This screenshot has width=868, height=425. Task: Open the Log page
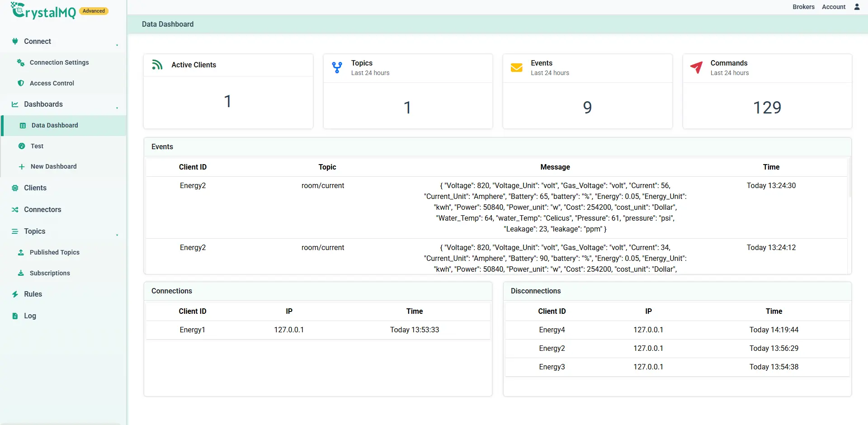tap(30, 316)
